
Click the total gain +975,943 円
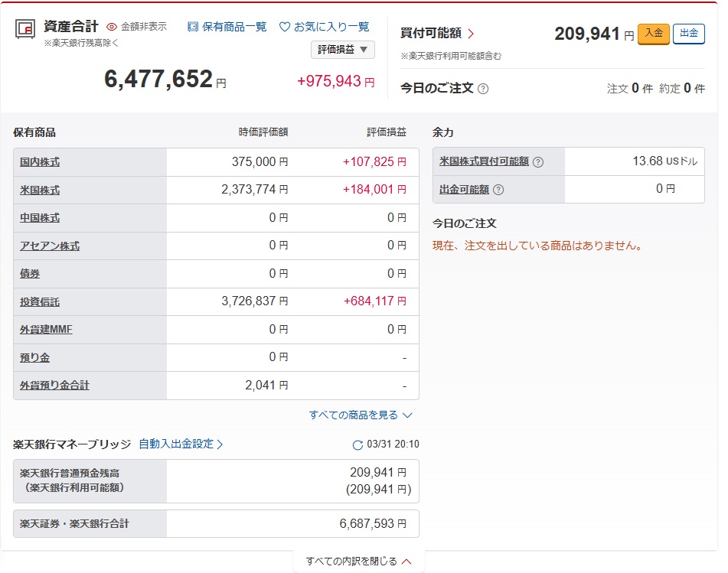tap(336, 81)
